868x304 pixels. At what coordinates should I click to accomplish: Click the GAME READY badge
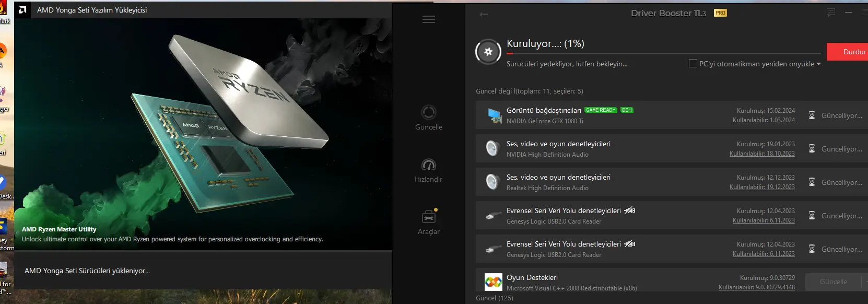pos(601,110)
